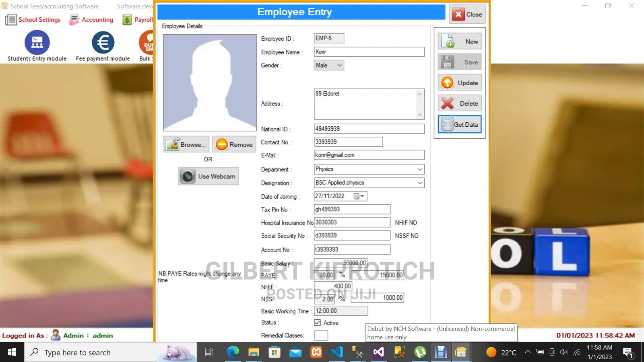
Task: Edit the Tax Pin No field
Action: [352, 209]
